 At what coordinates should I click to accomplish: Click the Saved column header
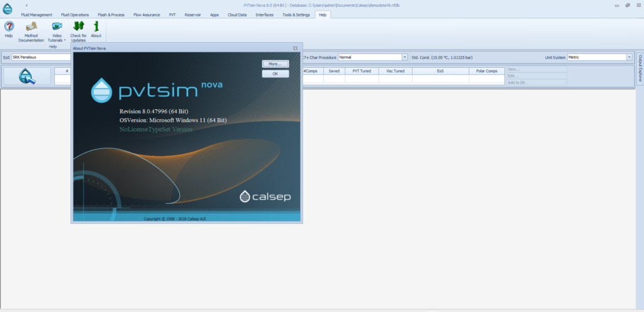[334, 71]
